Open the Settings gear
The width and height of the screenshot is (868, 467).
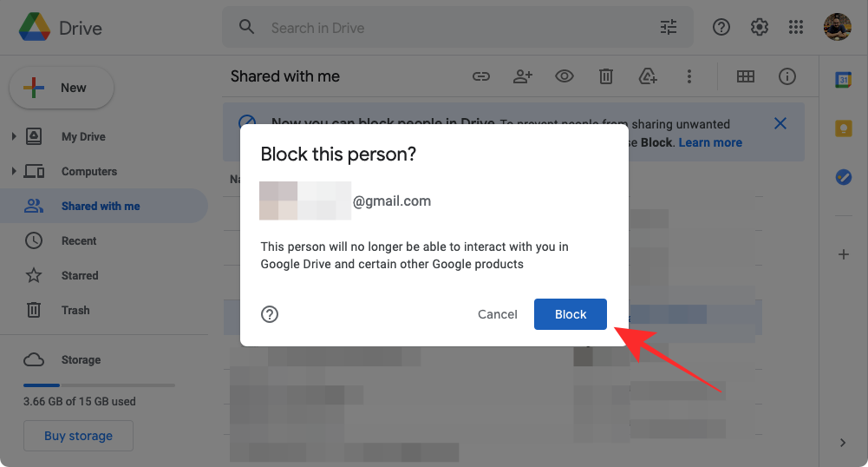click(760, 28)
